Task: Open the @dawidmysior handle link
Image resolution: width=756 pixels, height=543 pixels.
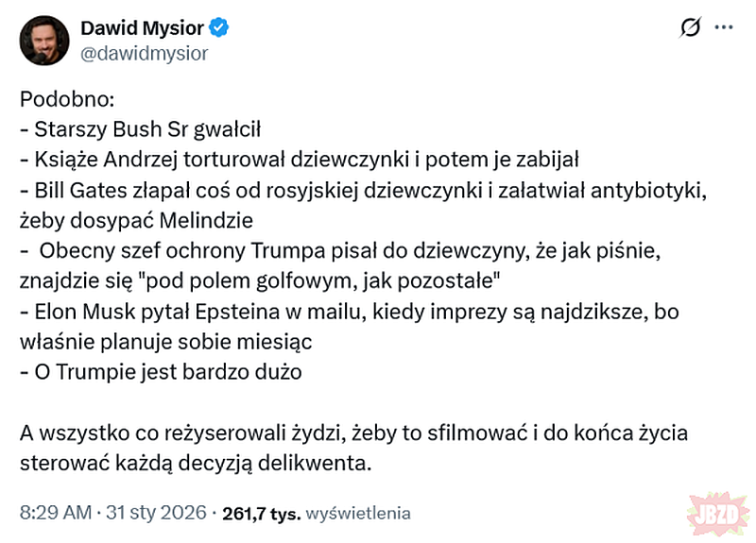Action: (x=144, y=53)
